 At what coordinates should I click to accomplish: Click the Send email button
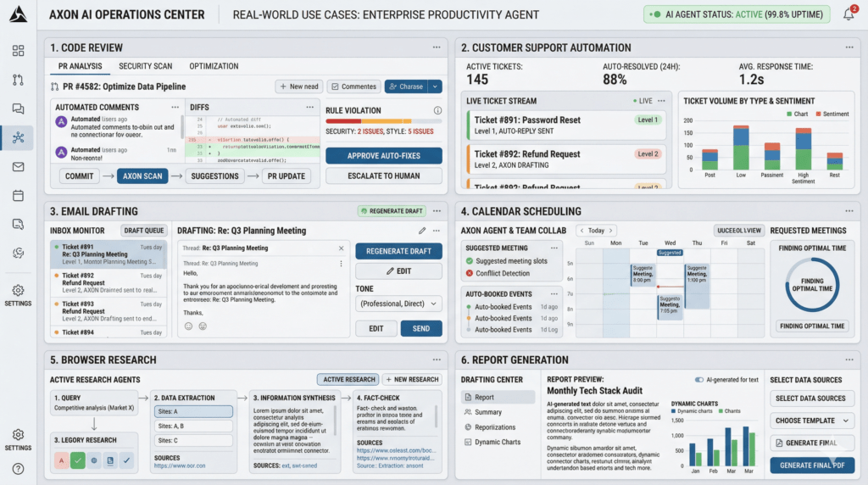click(420, 328)
